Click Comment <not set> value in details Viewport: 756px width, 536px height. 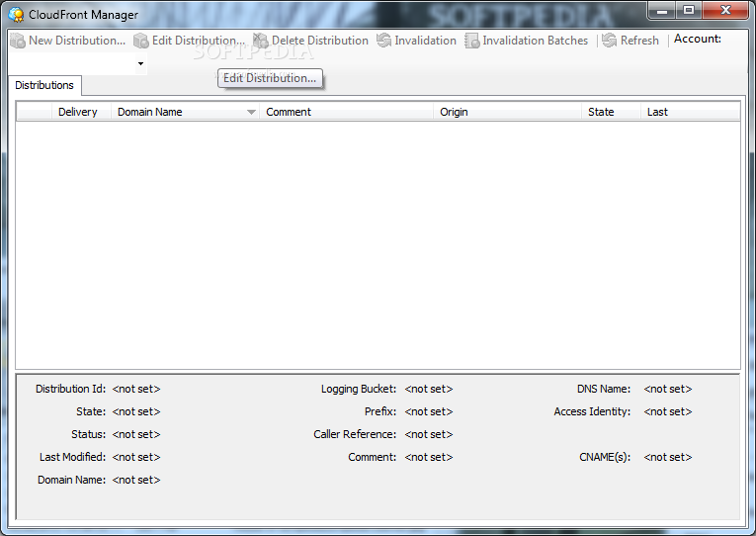click(x=429, y=457)
